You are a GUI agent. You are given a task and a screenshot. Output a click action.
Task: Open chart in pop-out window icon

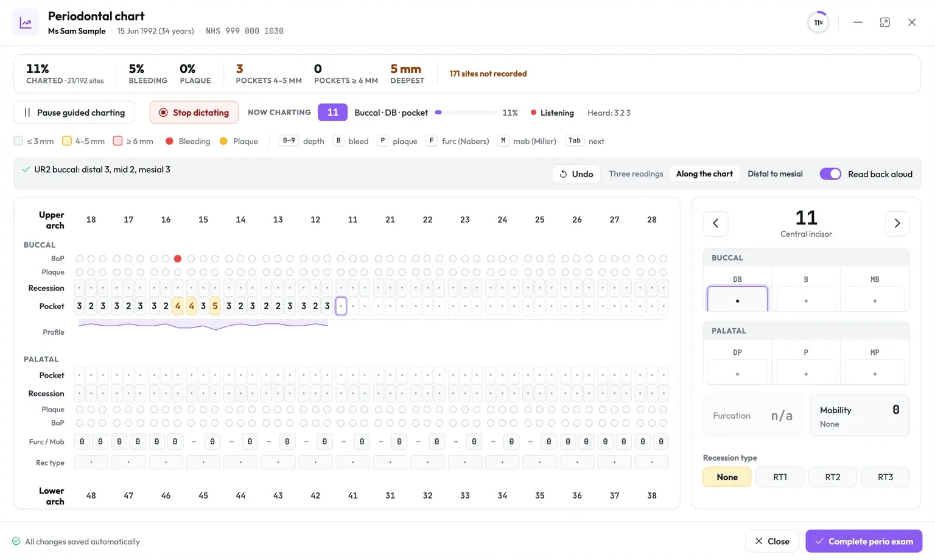click(x=884, y=23)
